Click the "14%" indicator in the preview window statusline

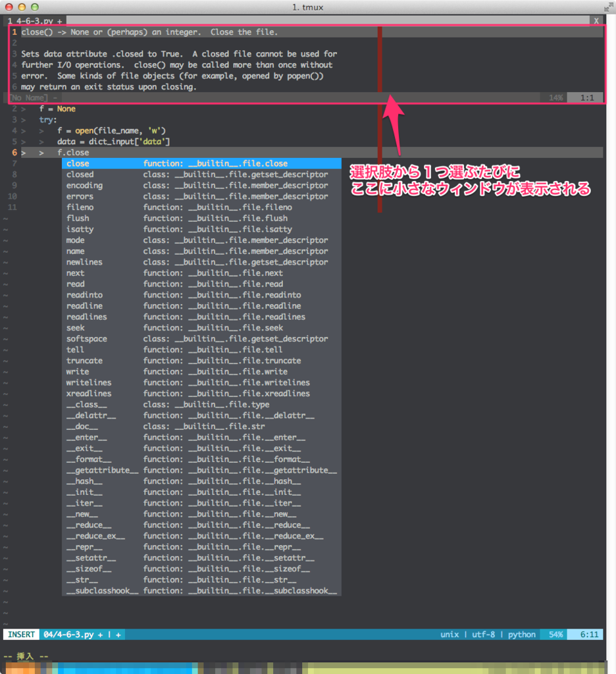(x=556, y=97)
